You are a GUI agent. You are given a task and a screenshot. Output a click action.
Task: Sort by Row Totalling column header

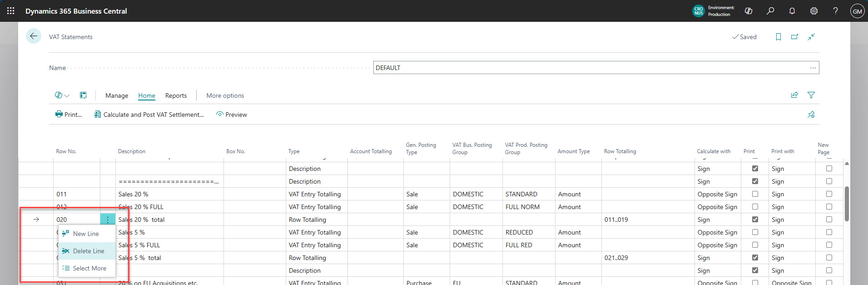coord(620,151)
